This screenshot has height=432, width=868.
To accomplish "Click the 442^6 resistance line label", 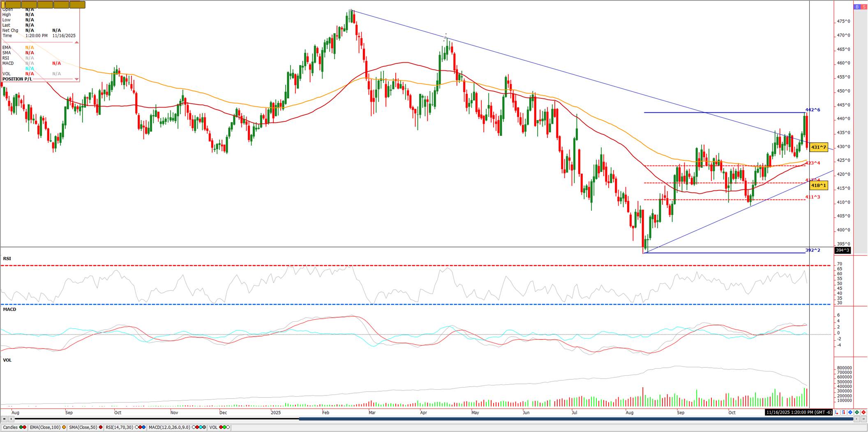I will 813,110.
